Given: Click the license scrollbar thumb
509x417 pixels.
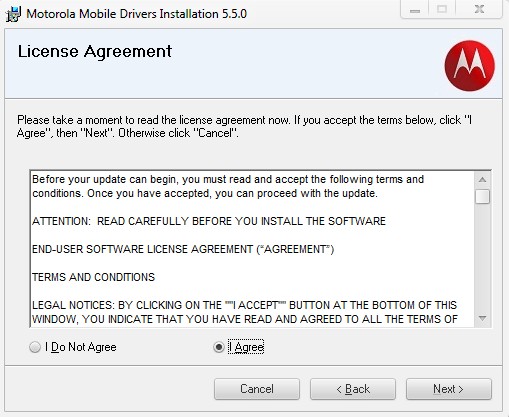Looking at the screenshot, I should 482,196.
